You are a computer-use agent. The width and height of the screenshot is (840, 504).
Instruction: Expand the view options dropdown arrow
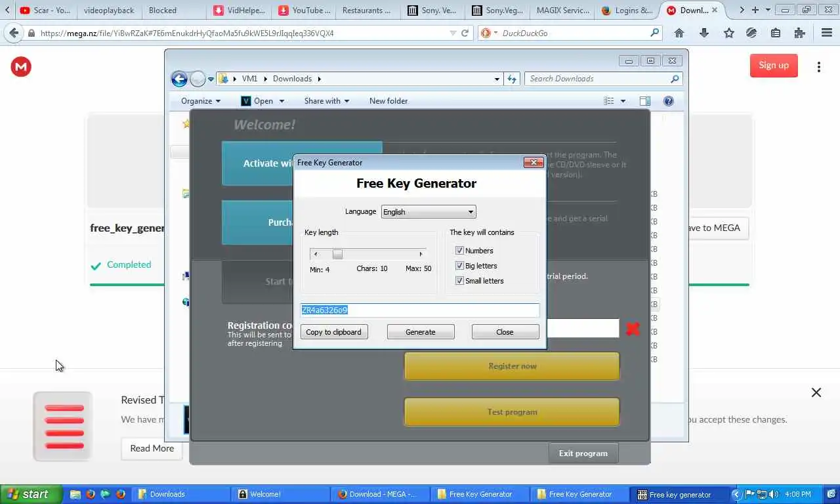point(623,101)
